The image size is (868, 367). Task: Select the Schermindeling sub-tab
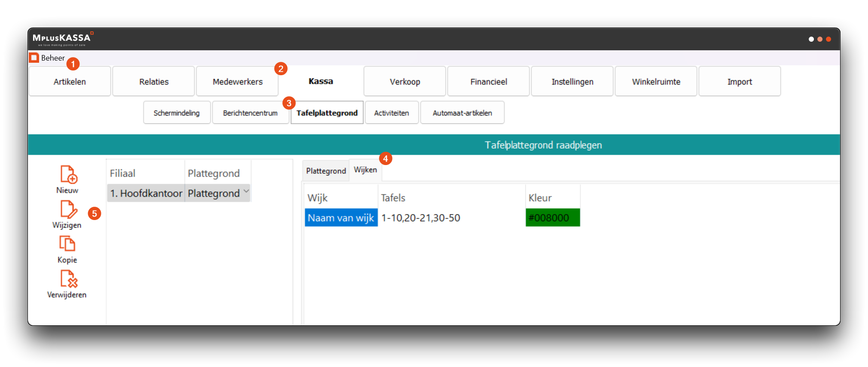(177, 113)
